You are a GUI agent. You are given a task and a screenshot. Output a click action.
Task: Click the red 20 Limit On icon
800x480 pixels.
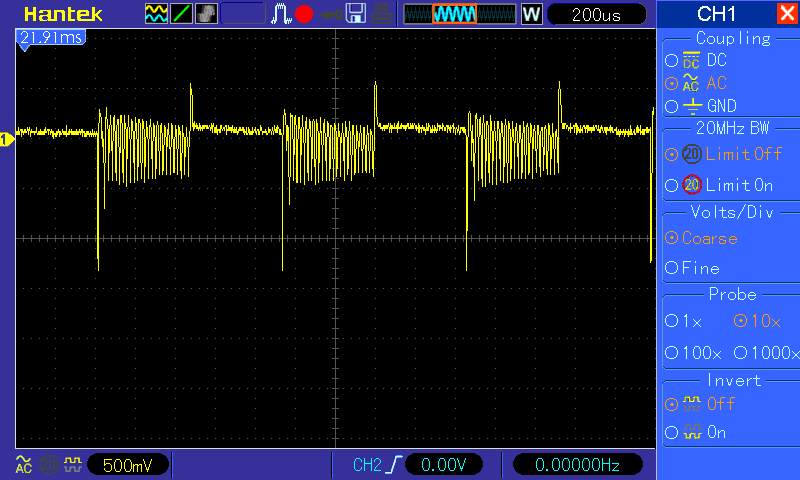point(692,185)
